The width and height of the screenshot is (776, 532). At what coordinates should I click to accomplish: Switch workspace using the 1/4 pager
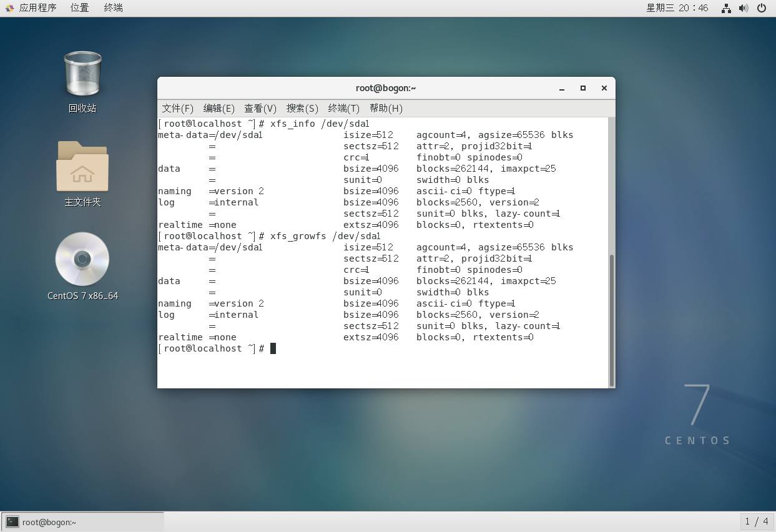tap(757, 521)
